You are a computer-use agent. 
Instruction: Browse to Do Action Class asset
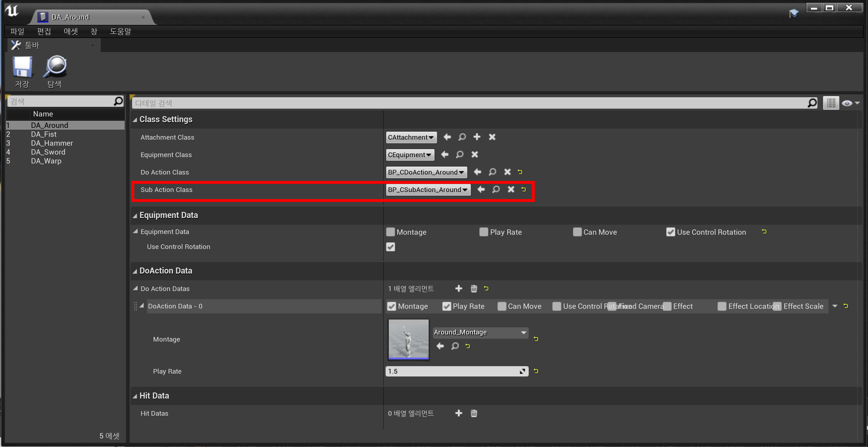(492, 172)
